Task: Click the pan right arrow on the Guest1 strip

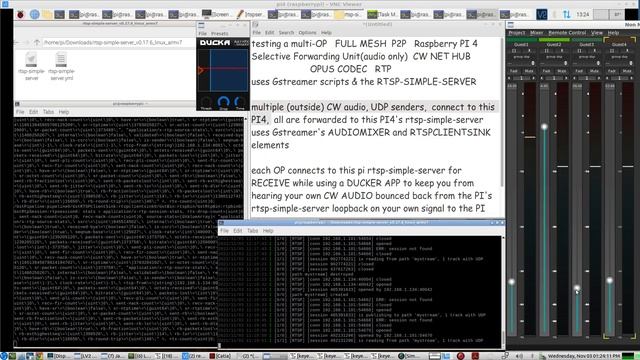Action: point(533,78)
